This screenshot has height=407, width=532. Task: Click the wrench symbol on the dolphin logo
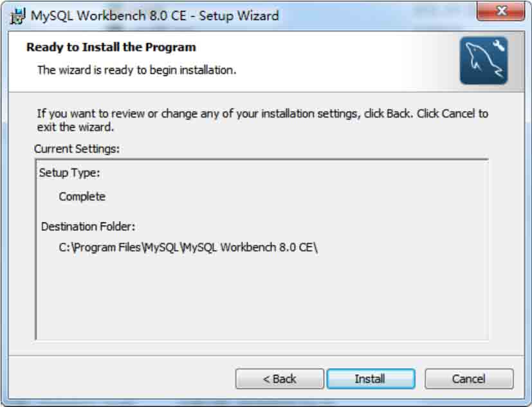(x=499, y=46)
